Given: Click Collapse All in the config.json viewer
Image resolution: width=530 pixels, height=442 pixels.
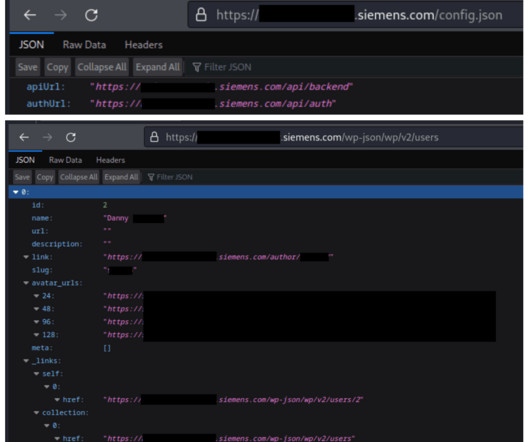Looking at the screenshot, I should 102,67.
